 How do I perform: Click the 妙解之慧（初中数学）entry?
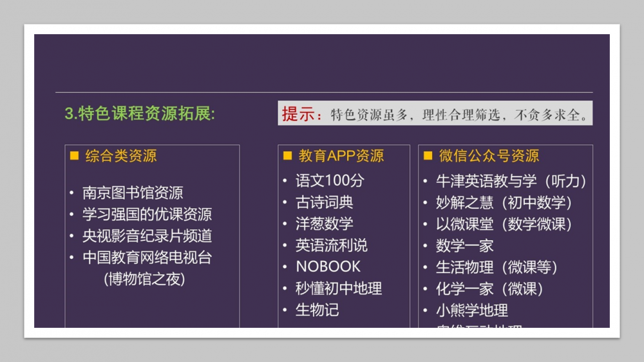(x=504, y=203)
